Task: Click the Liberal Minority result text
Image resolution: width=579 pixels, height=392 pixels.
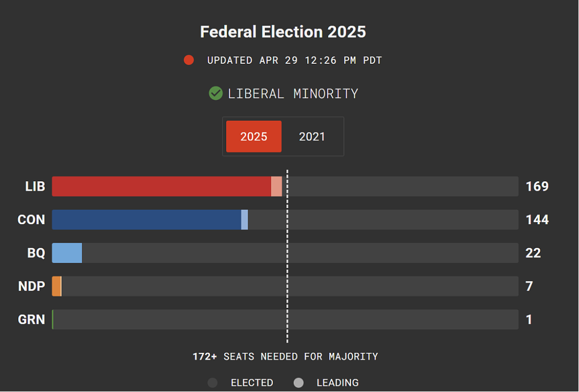Action: tap(293, 93)
